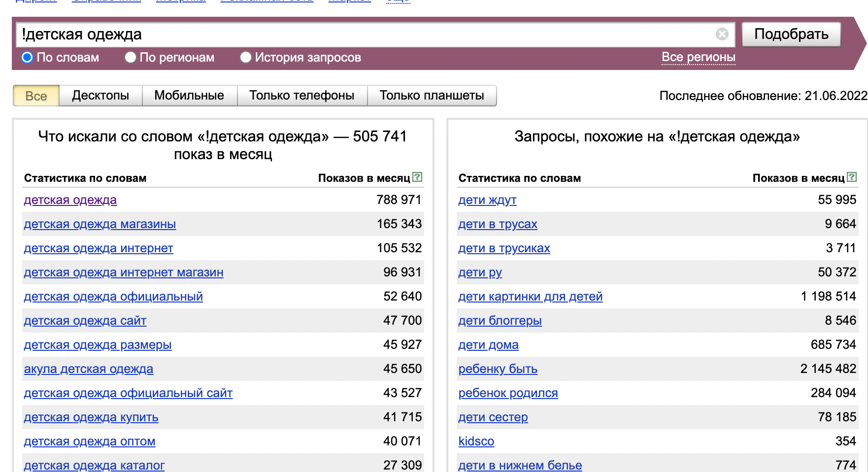Screen dimensions: 868x472
Task: Open 'детская одежда купить' link
Action: [91, 417]
